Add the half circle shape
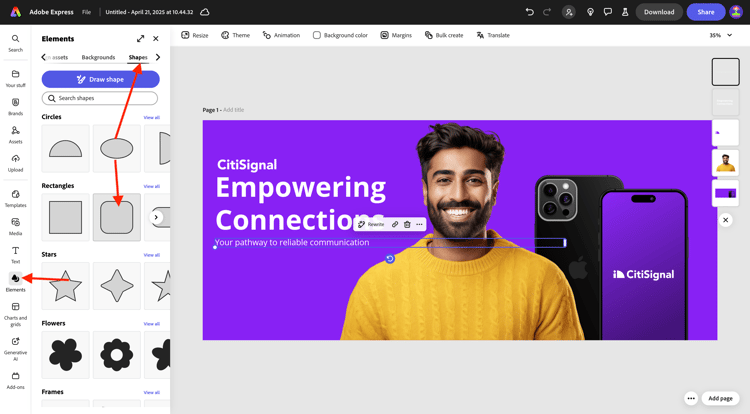Image resolution: width=750 pixels, height=414 pixels. pos(66,148)
